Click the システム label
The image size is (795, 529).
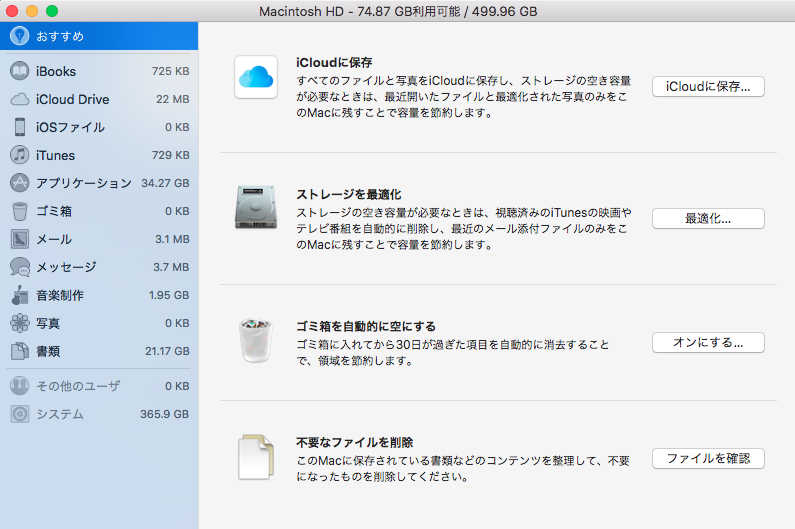coord(60,414)
